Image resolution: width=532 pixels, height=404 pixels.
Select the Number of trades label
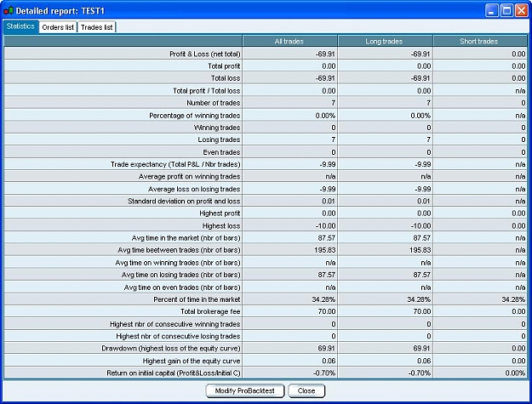pyautogui.click(x=213, y=103)
